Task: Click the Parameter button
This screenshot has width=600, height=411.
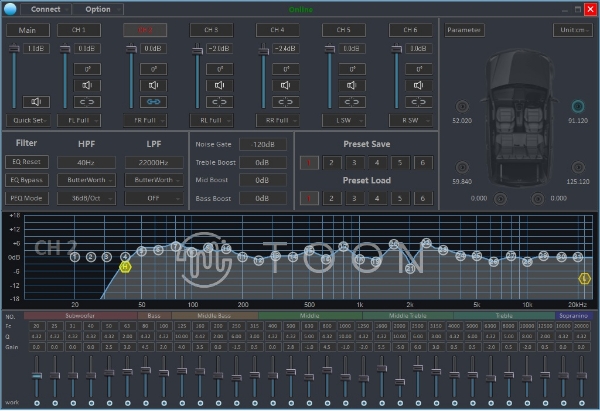Action: [464, 30]
